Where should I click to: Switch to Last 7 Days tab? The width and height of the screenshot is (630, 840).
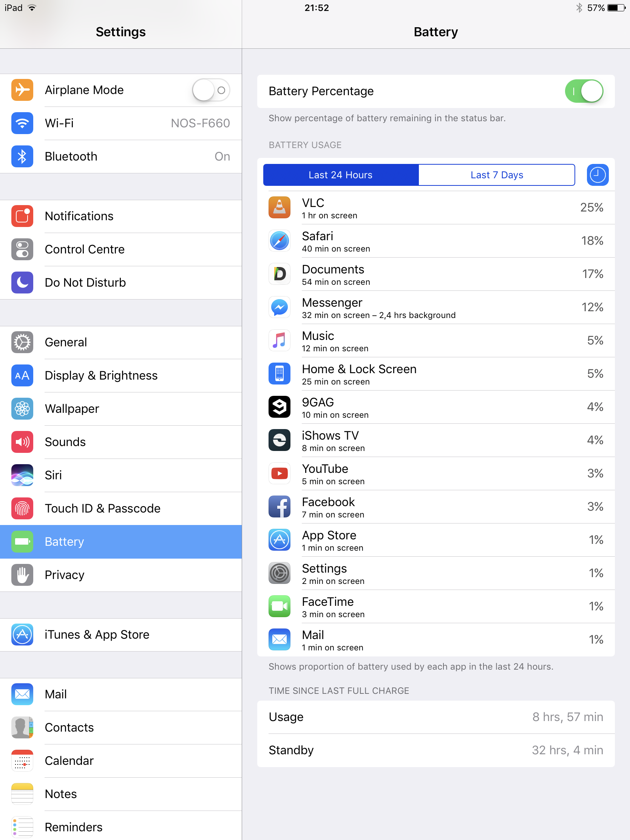(497, 174)
